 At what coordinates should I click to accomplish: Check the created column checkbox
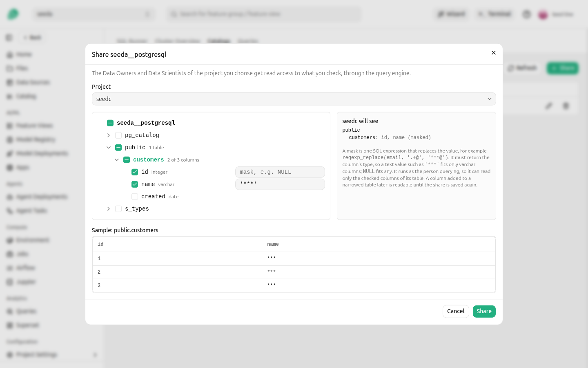coord(135,197)
